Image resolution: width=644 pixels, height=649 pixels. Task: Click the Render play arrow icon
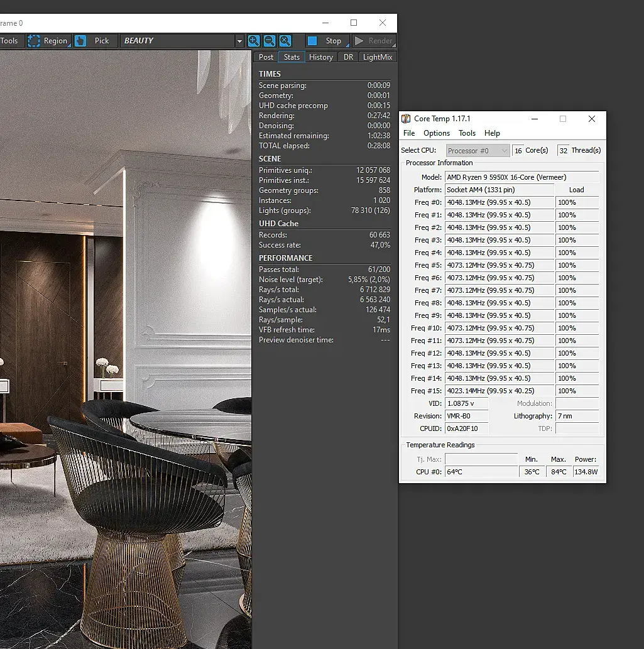pos(359,41)
